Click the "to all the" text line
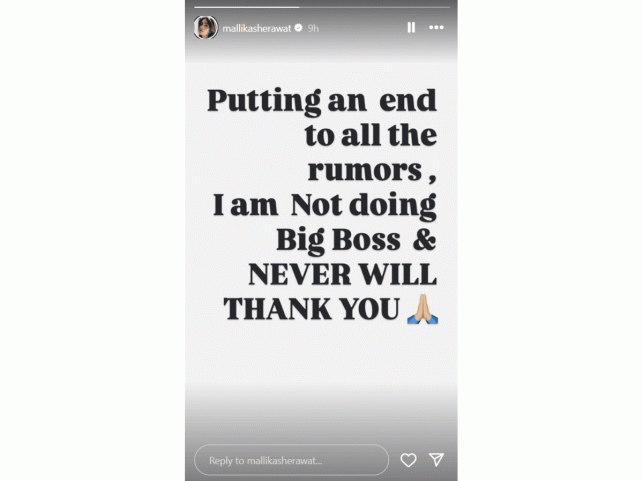 (371, 136)
